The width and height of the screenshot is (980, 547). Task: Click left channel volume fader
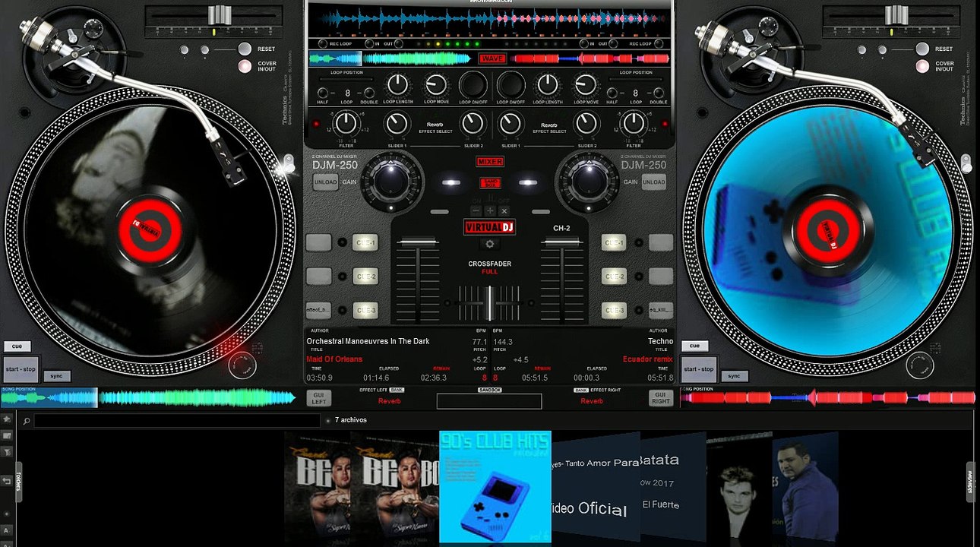pos(418,242)
